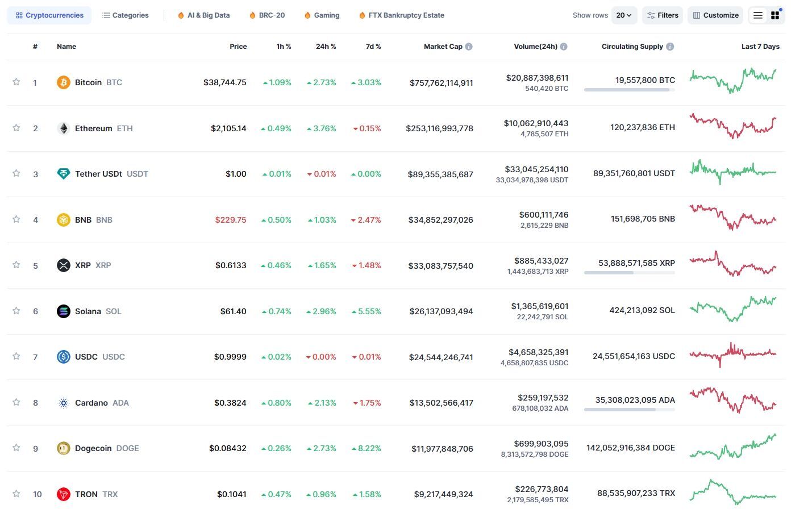The width and height of the screenshot is (812, 513).
Task: Click the Ethereum diamond logo
Action: coord(64,128)
